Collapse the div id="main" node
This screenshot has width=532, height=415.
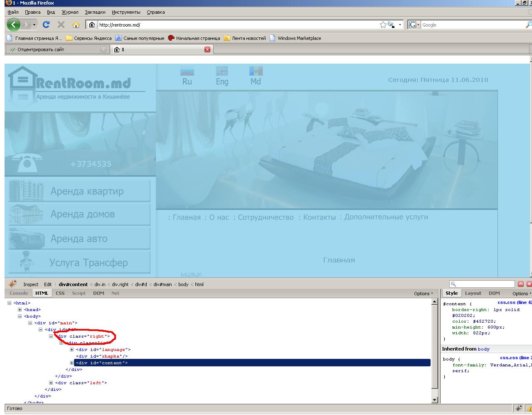pyautogui.click(x=30, y=323)
